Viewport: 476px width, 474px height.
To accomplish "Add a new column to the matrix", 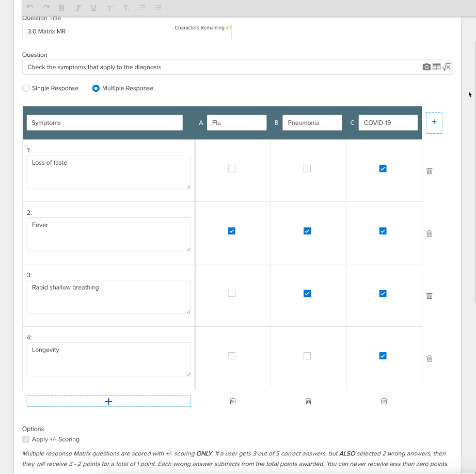I will point(434,122).
